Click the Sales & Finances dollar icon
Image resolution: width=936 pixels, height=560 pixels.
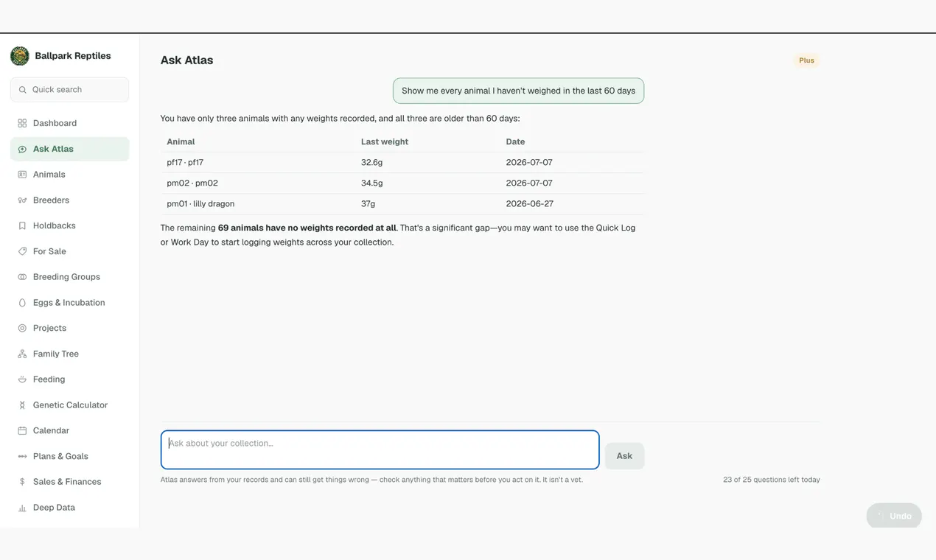pyautogui.click(x=22, y=482)
